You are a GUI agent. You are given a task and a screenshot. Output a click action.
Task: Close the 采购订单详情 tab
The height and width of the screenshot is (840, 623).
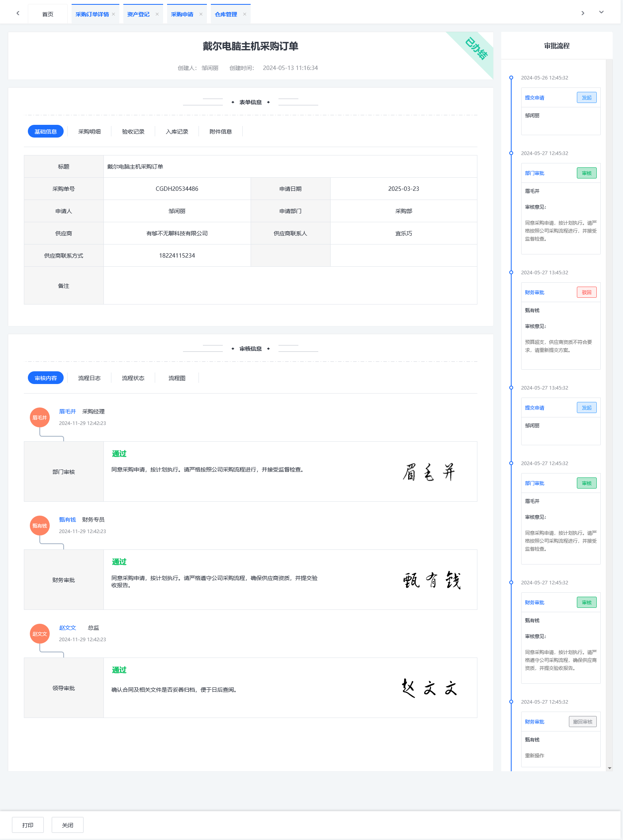click(x=113, y=14)
